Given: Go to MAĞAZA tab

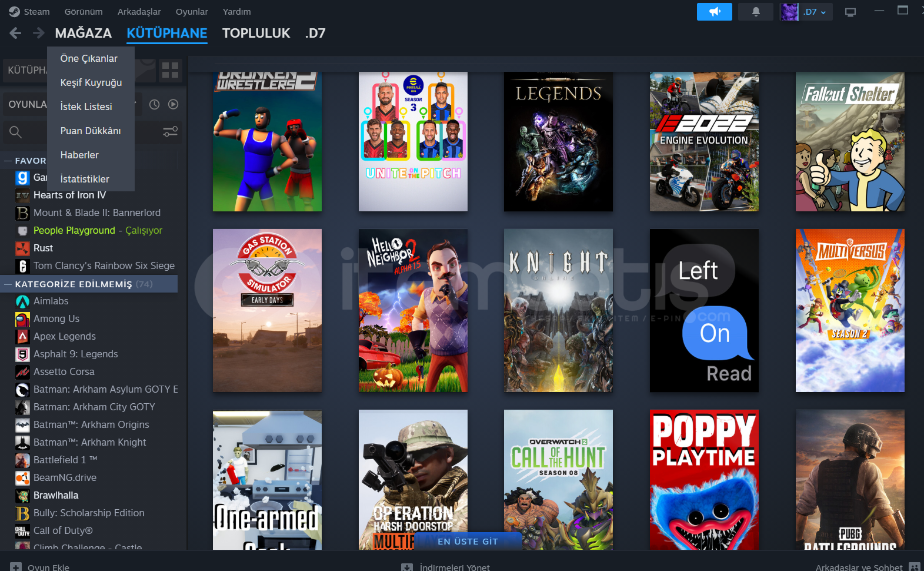Looking at the screenshot, I should [x=84, y=33].
